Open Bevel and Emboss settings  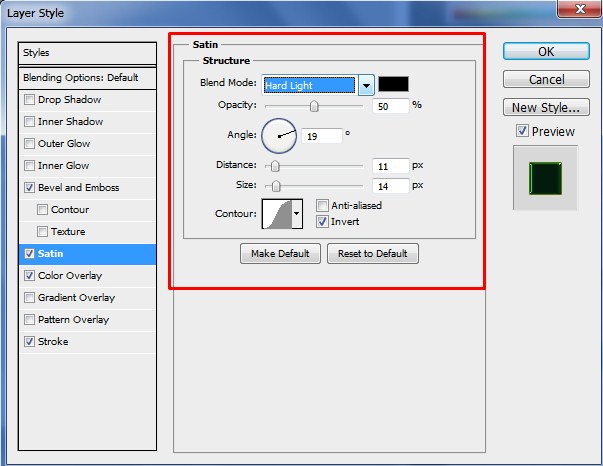[x=78, y=187]
